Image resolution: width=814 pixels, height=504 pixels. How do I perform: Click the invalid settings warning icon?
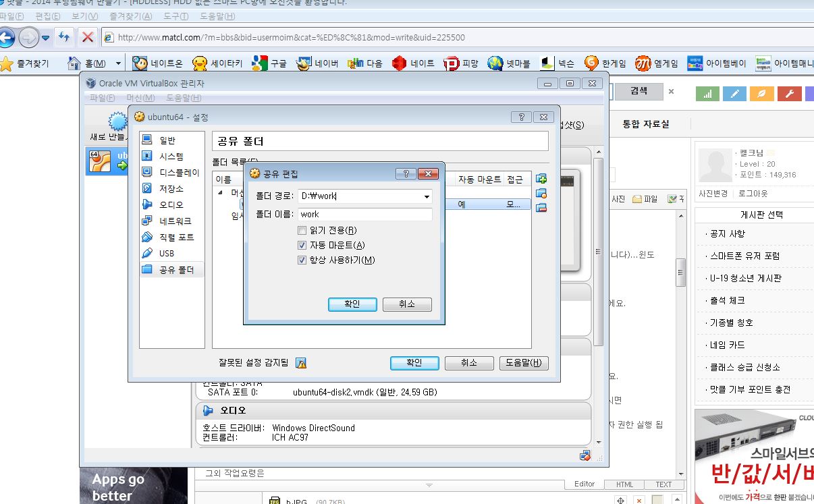[x=301, y=363]
